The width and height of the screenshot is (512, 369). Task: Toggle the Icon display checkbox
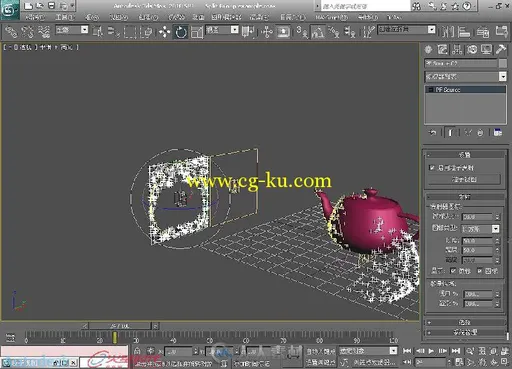480,271
